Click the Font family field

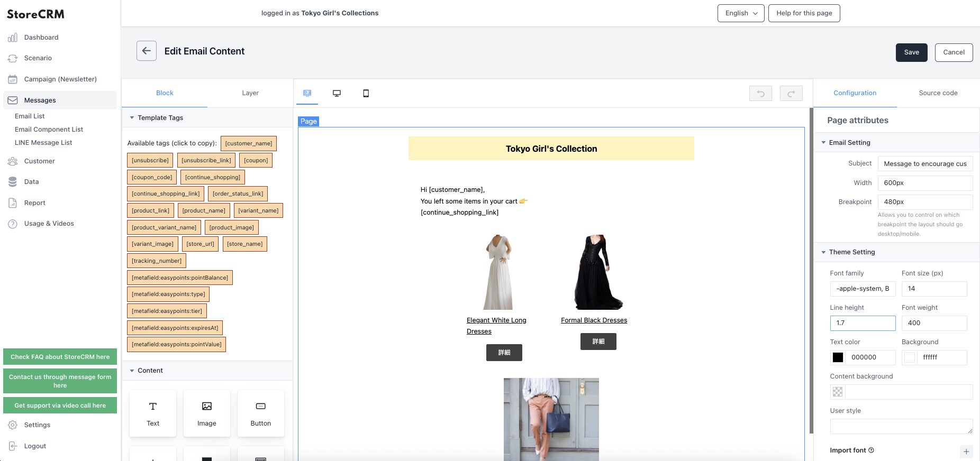click(x=863, y=289)
